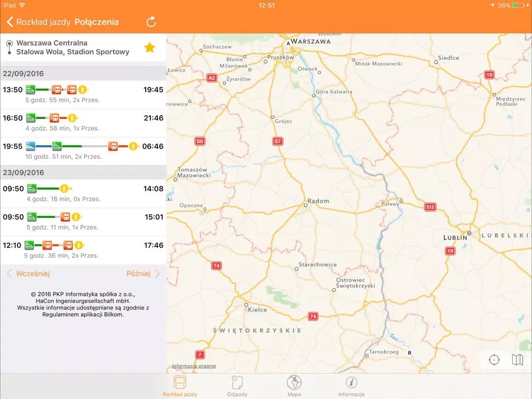
Task: Tap the Lublin city label on map
Action: (455, 237)
